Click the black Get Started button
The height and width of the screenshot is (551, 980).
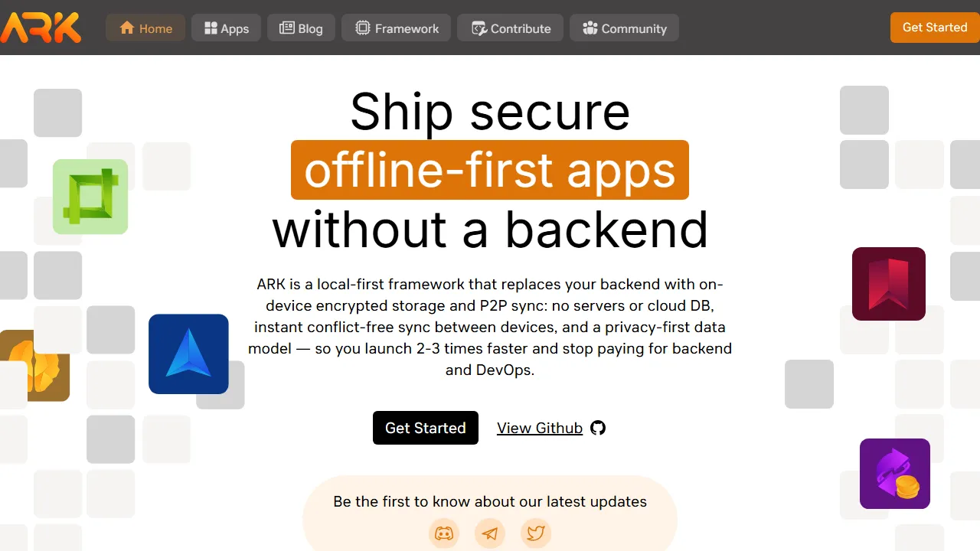point(425,428)
